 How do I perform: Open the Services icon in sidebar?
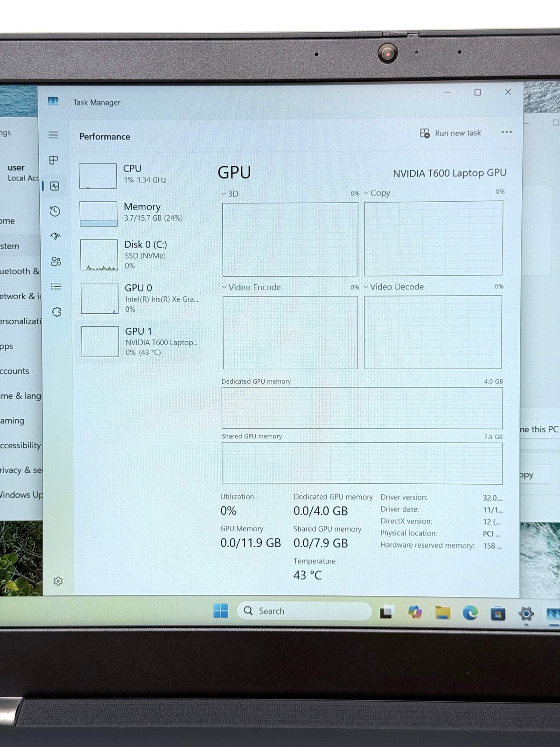[57, 312]
